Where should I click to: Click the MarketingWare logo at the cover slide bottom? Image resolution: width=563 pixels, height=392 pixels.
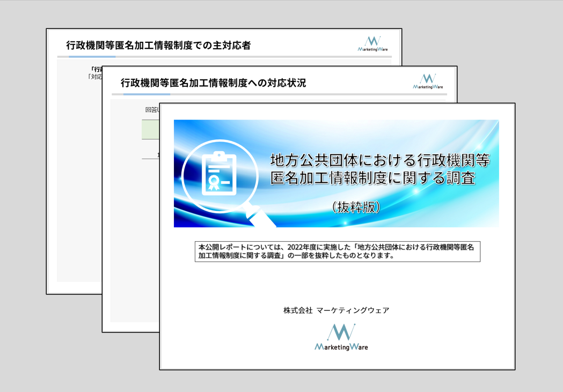(x=341, y=338)
